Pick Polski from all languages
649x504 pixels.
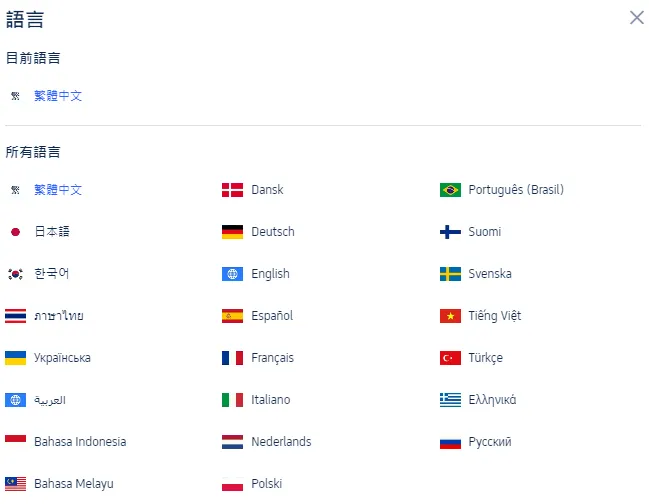267,484
